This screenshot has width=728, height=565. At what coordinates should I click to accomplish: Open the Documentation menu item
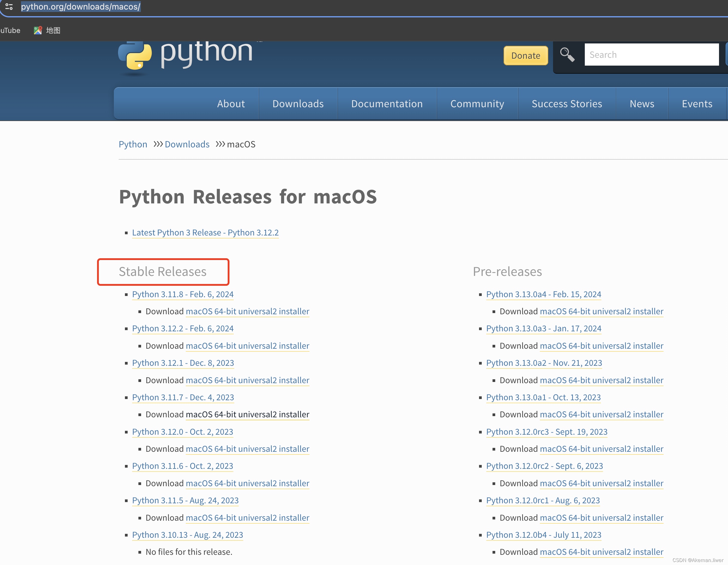pos(387,104)
